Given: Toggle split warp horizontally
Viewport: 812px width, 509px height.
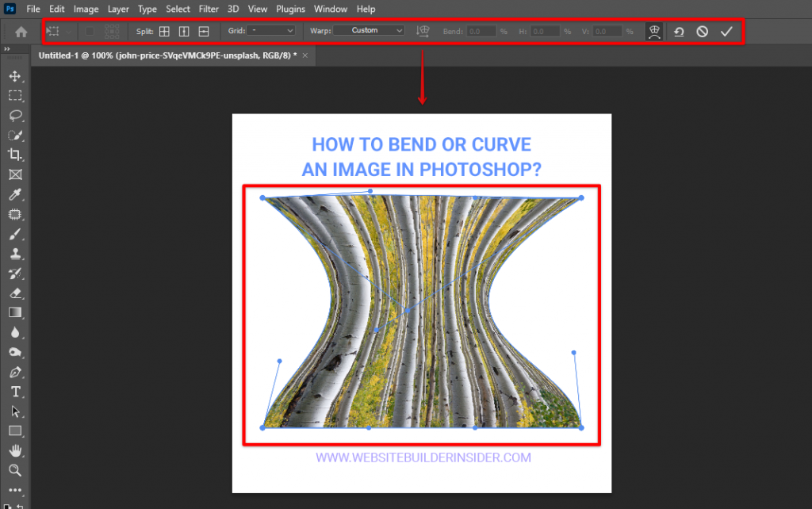Looking at the screenshot, I should (x=203, y=30).
